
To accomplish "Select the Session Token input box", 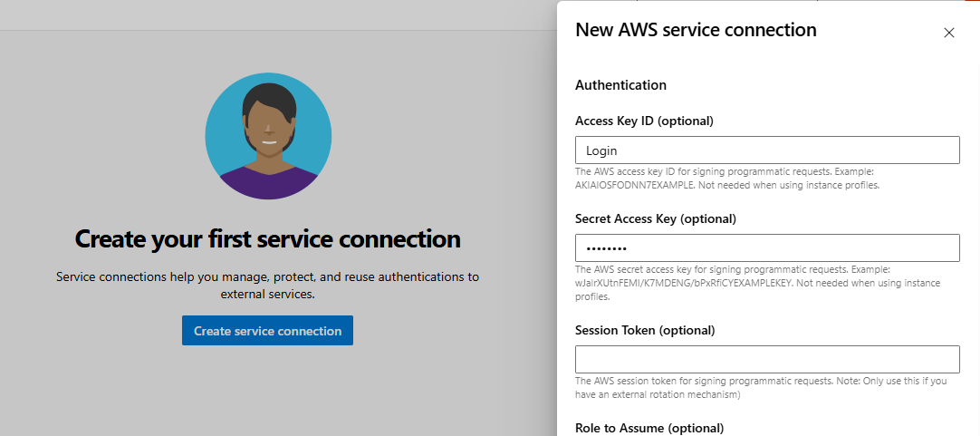I will point(767,359).
